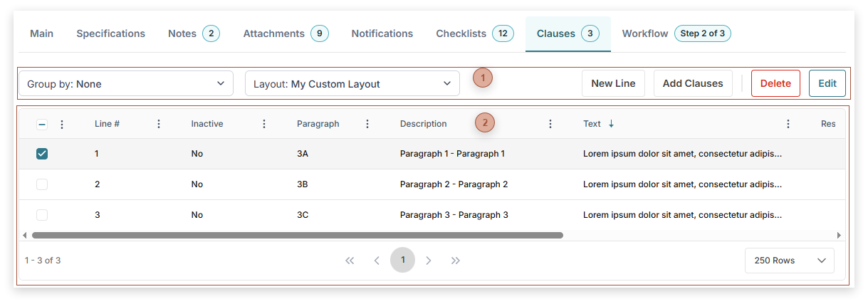868x304 pixels.
Task: Go to the next page arrow
Action: (x=429, y=261)
